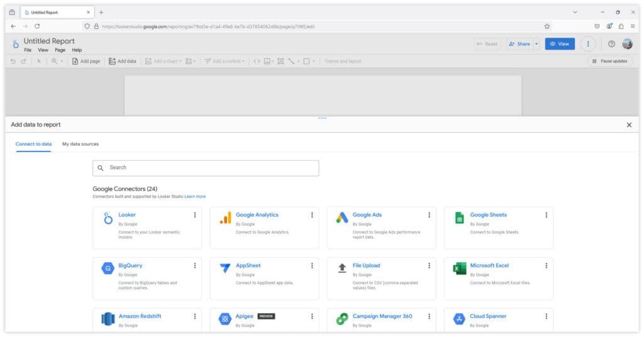Go back in browser history
The width and height of the screenshot is (644, 337).
click(x=13, y=26)
